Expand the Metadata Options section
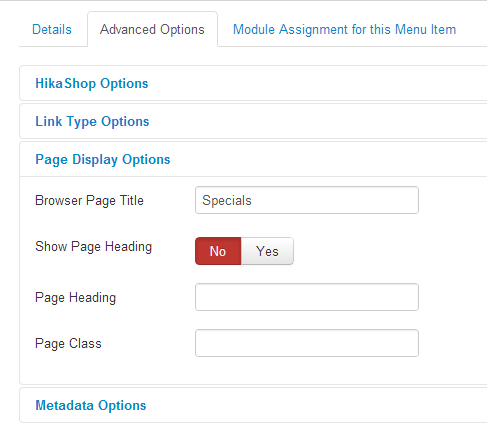487x435 pixels. click(91, 405)
